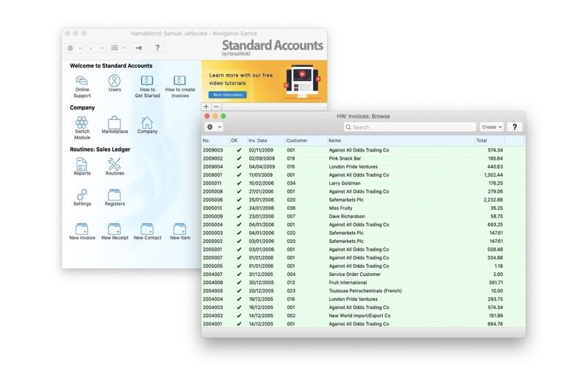
Task: Click the name Miss Fruity
Action: (340, 208)
